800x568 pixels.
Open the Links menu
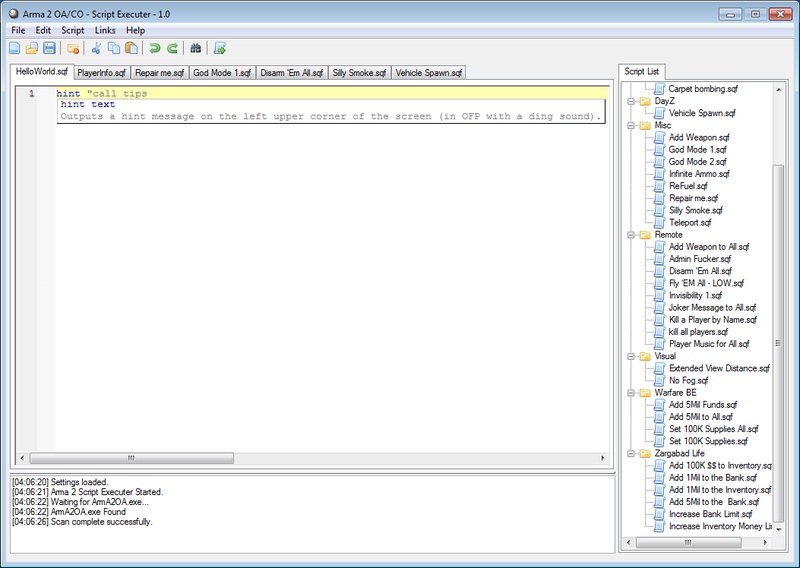[x=105, y=30]
